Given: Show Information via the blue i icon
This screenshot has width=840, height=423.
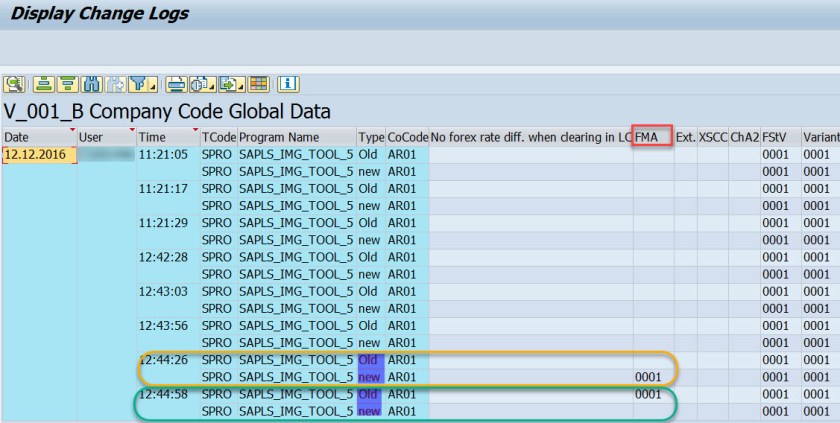Looking at the screenshot, I should tap(288, 83).
